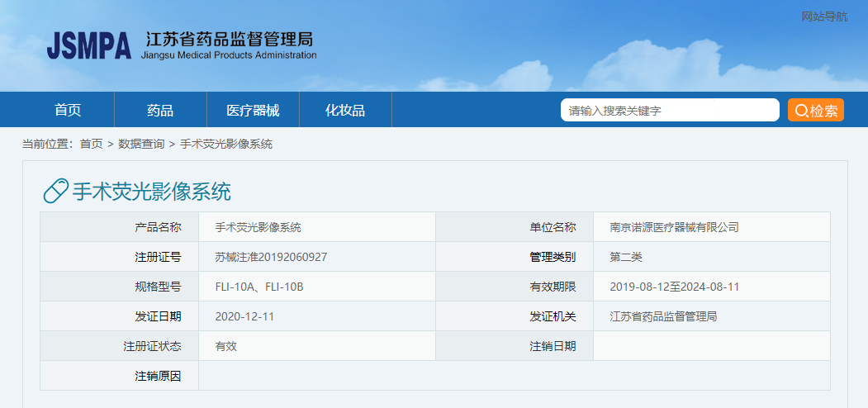Viewport: 868px width, 408px height.
Task: Open the 药品 navigation tab
Action: pyautogui.click(x=160, y=110)
